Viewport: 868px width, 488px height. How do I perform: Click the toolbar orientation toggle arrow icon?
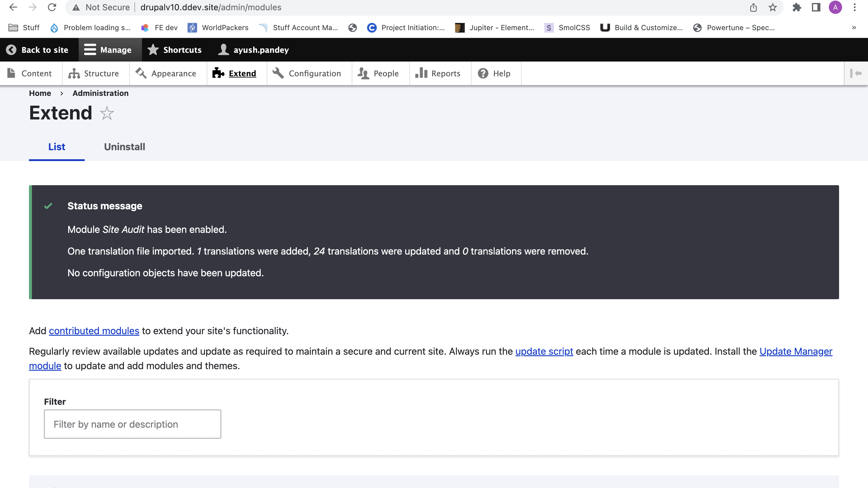(856, 73)
